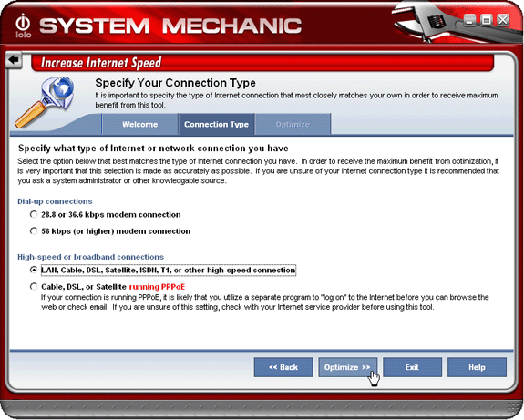Screen dimensions: 524x420
Task: Click the iolo power logo icon
Action: pyautogui.click(x=23, y=26)
